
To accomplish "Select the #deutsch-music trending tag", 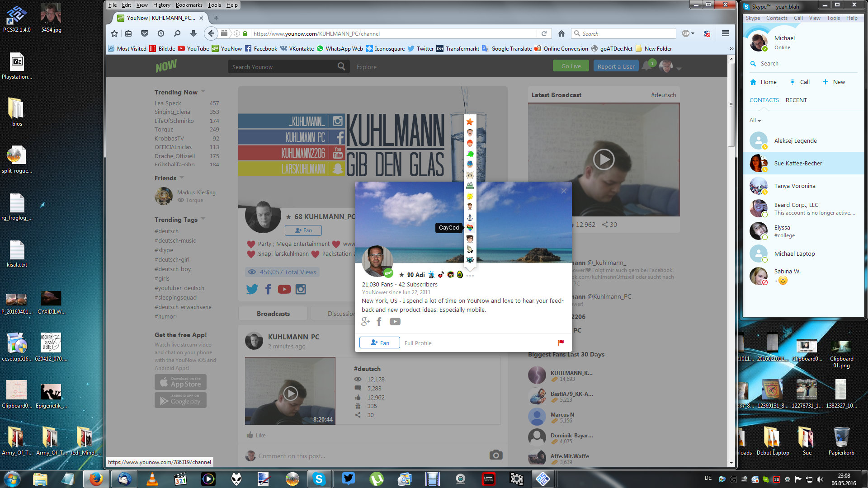I will pyautogui.click(x=175, y=240).
